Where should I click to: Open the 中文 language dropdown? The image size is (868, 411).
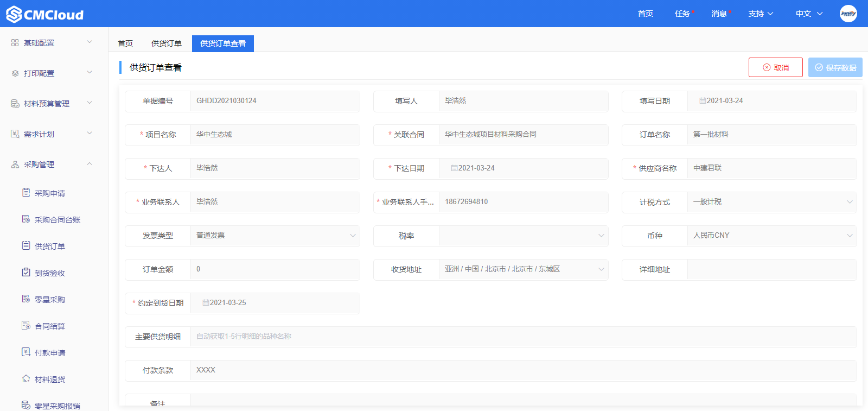(x=809, y=14)
